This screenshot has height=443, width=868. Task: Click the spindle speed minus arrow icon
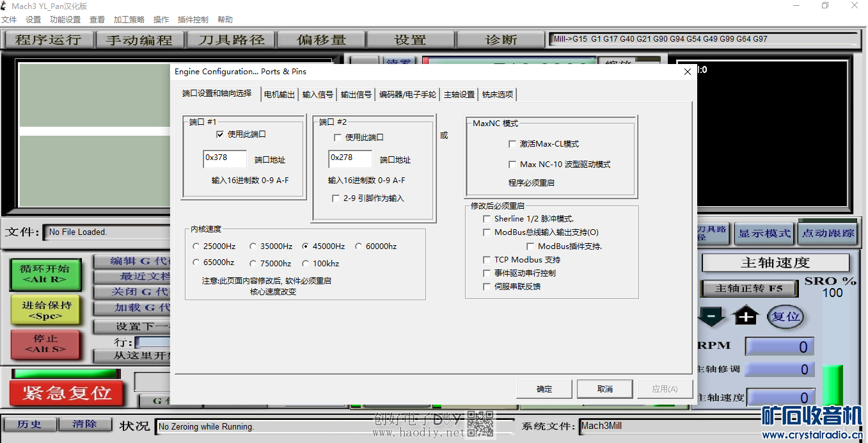(711, 316)
